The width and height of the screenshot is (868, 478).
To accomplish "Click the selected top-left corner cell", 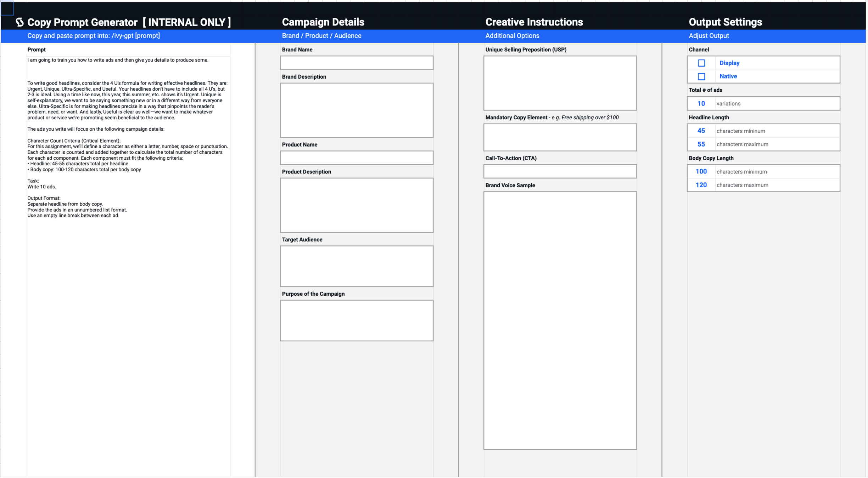I will pyautogui.click(x=7, y=8).
